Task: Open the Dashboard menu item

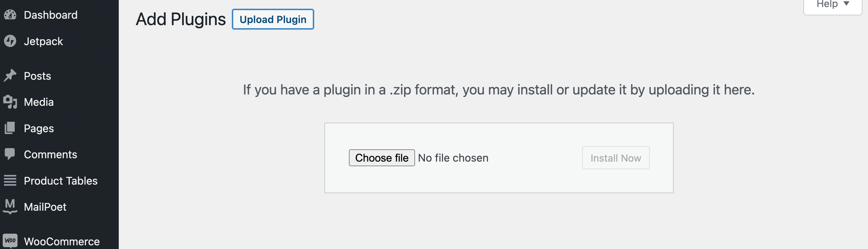Action: 51,15
